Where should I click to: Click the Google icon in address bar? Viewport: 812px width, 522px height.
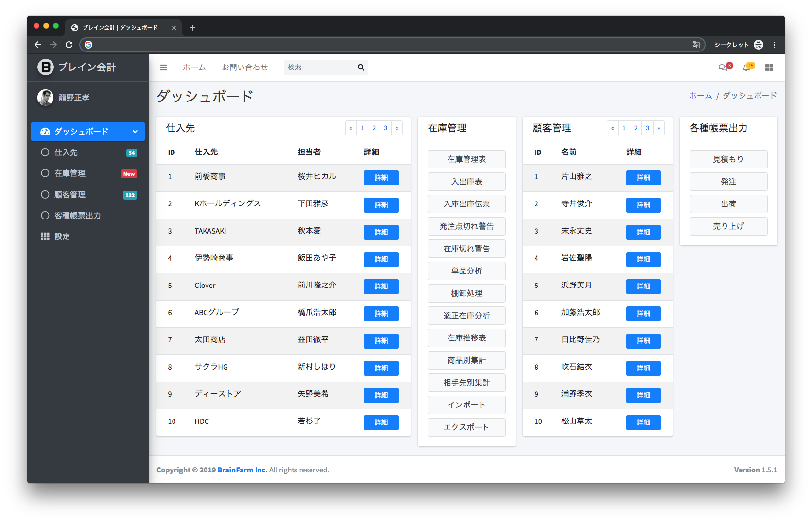88,45
